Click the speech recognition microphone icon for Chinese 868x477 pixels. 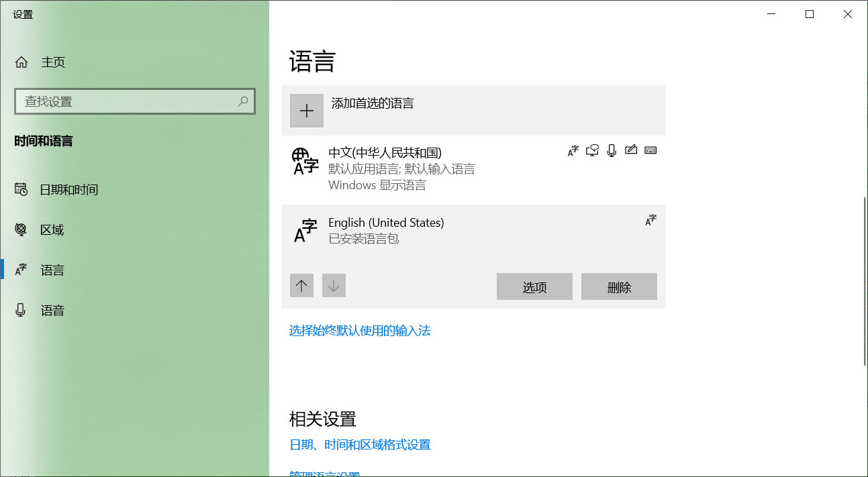[x=611, y=150]
